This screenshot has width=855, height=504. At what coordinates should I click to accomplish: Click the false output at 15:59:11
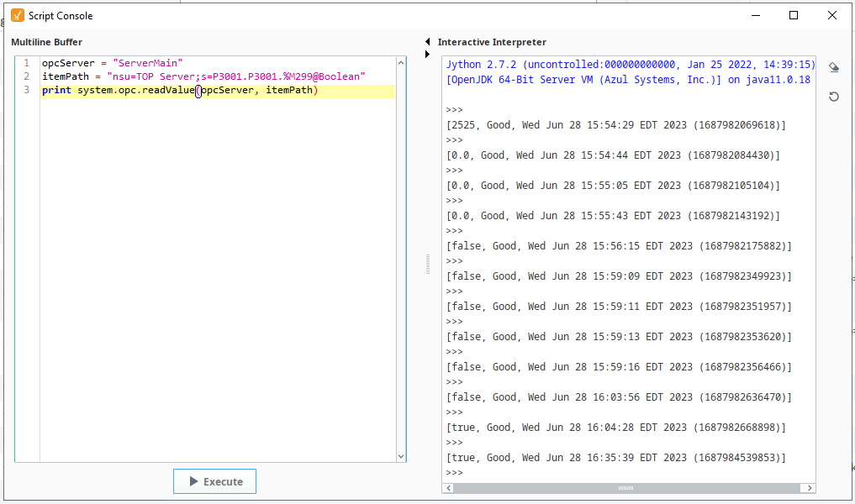tap(619, 307)
